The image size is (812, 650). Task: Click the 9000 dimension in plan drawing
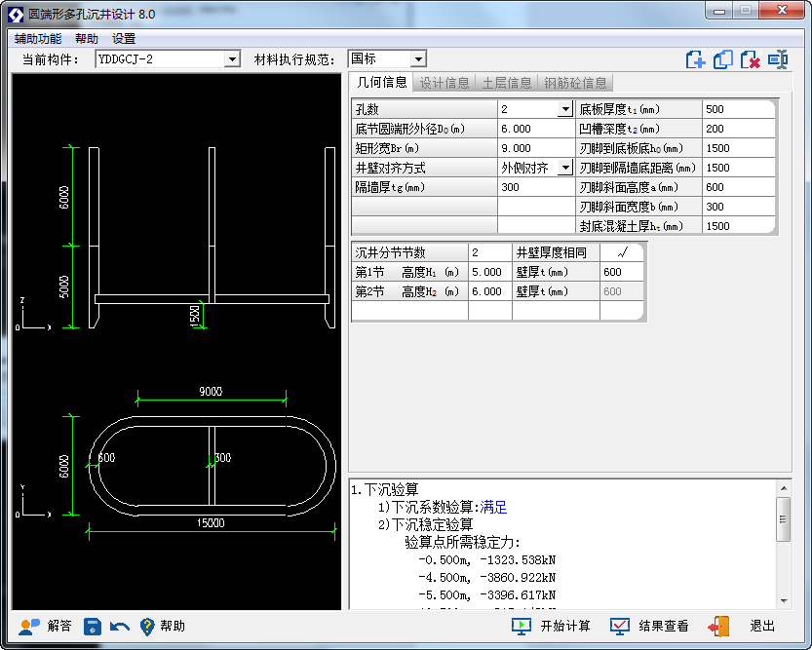point(211,391)
